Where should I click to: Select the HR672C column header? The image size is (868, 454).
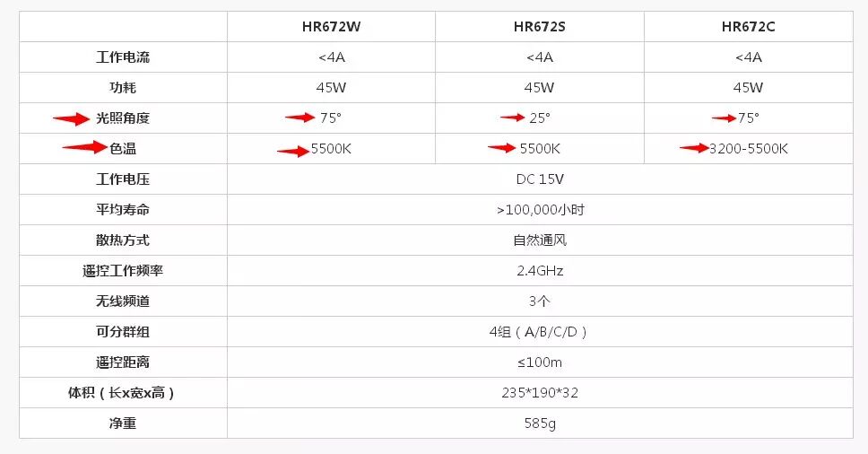(748, 27)
